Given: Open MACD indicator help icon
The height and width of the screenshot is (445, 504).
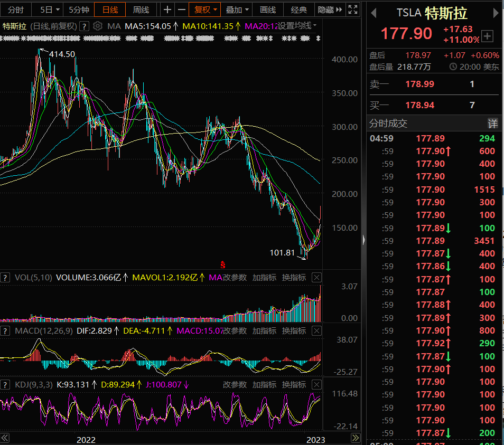Looking at the screenshot, I should coord(5,331).
